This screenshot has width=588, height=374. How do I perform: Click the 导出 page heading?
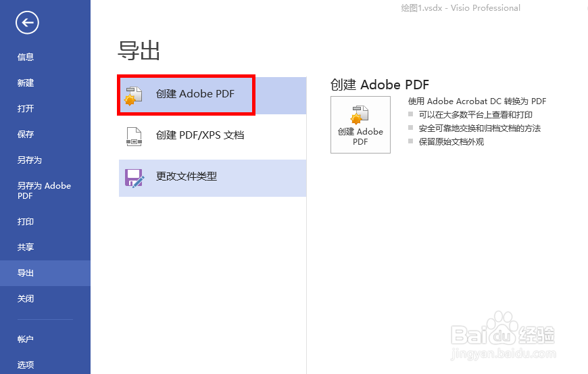pyautogui.click(x=139, y=51)
